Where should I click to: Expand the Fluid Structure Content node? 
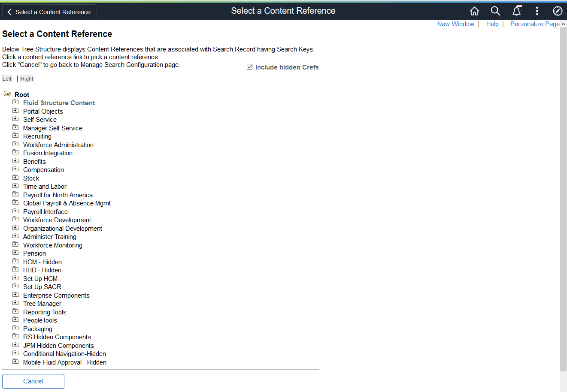(x=15, y=102)
